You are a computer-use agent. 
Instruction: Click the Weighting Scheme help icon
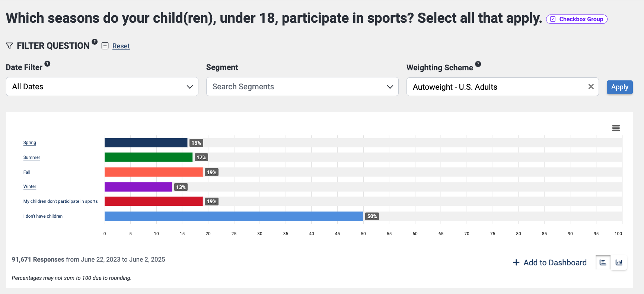478,64
